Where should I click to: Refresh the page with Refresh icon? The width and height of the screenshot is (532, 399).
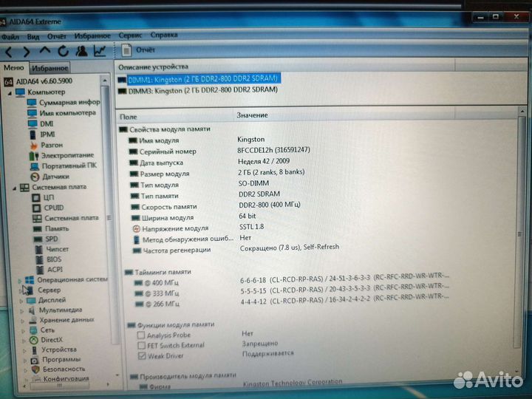pyautogui.click(x=63, y=51)
